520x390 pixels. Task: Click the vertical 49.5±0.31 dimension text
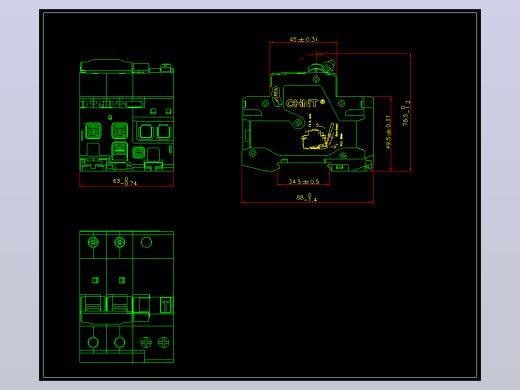click(x=388, y=132)
